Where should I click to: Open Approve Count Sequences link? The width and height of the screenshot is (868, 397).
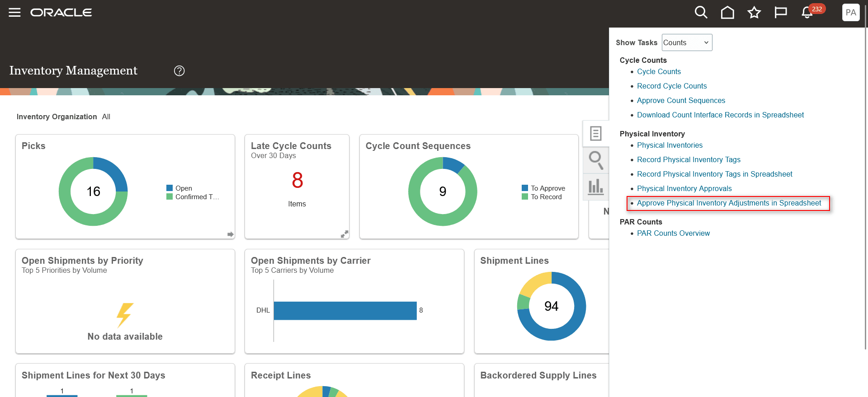[681, 100]
